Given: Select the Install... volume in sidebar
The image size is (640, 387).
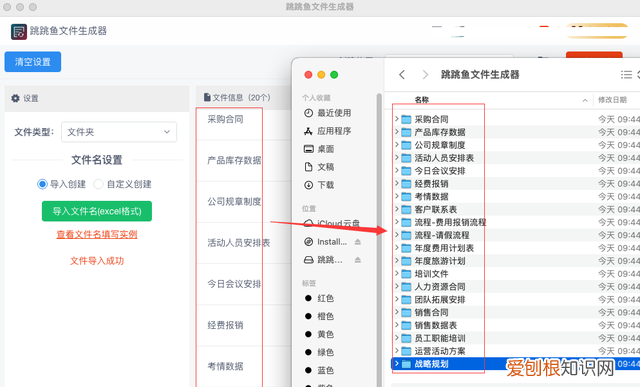Looking at the screenshot, I should click(326, 242).
